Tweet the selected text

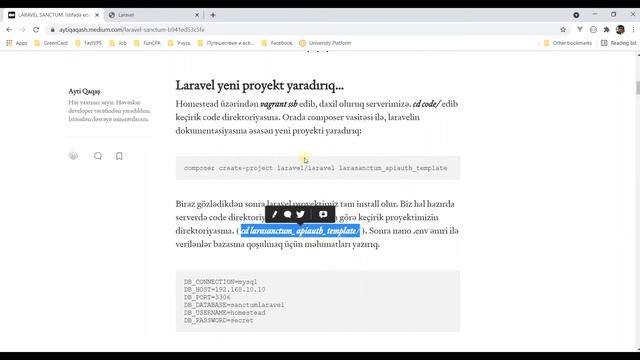click(x=301, y=214)
